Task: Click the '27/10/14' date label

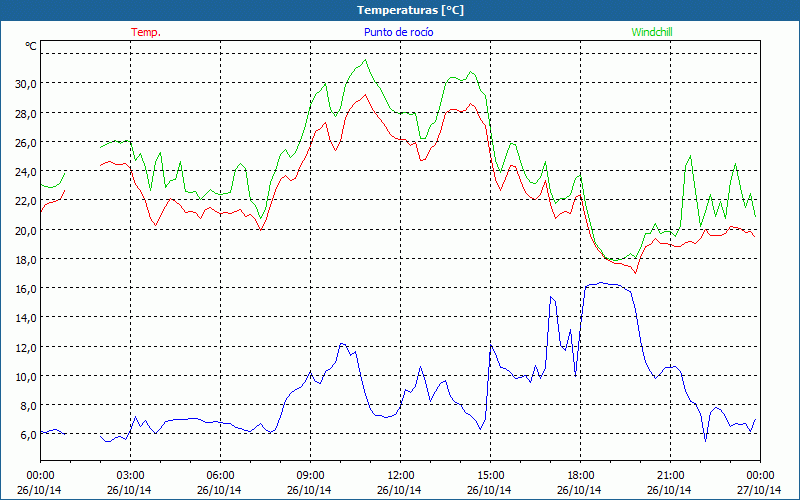Action: (759, 490)
